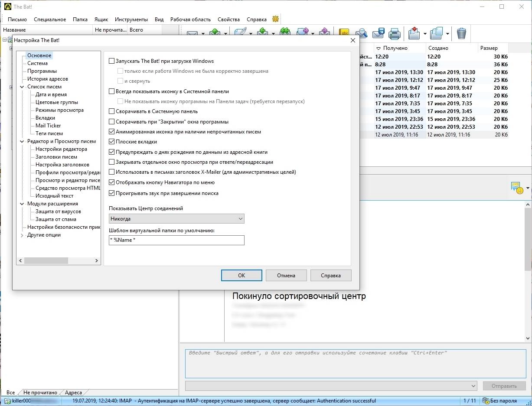This screenshot has width=532, height=406.
Task: Check Всегда показывать иконку в Системной панели
Action: pyautogui.click(x=112, y=91)
